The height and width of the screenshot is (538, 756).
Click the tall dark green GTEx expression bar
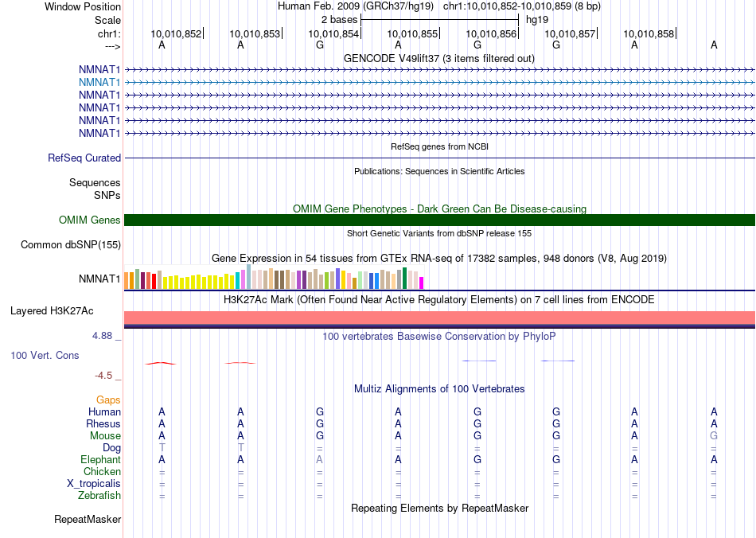404,279
